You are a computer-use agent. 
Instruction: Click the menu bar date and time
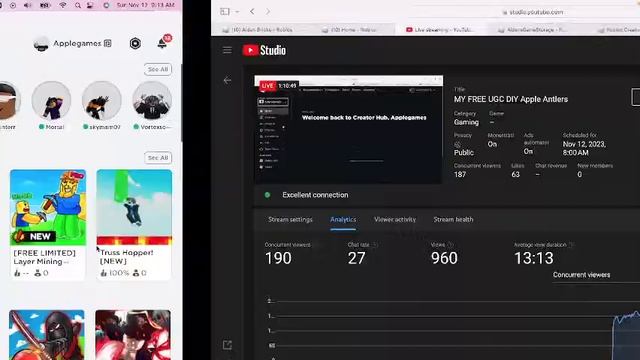(x=146, y=5)
